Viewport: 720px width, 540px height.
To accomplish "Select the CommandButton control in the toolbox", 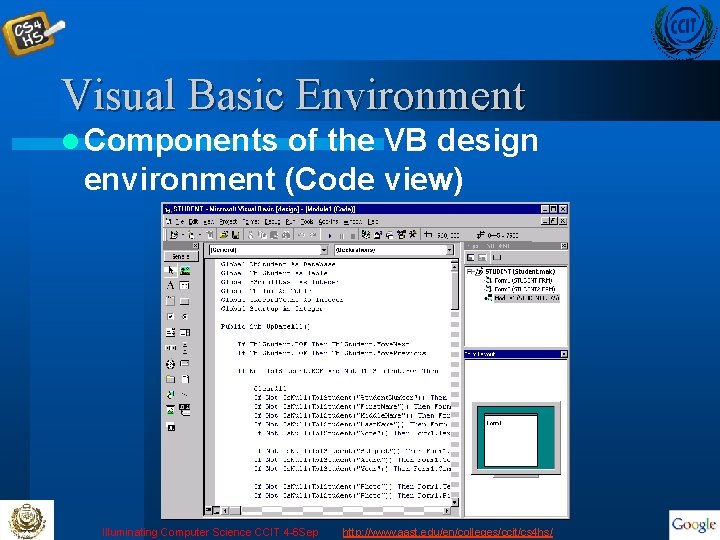I will coord(185,301).
